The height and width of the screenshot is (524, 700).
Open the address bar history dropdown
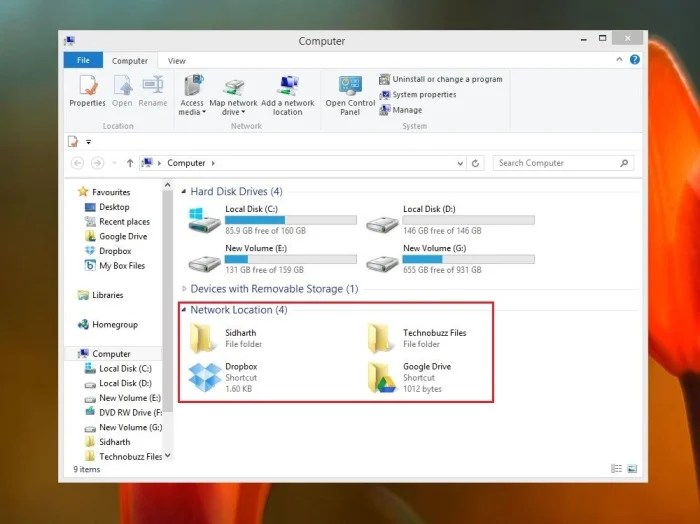coord(460,163)
